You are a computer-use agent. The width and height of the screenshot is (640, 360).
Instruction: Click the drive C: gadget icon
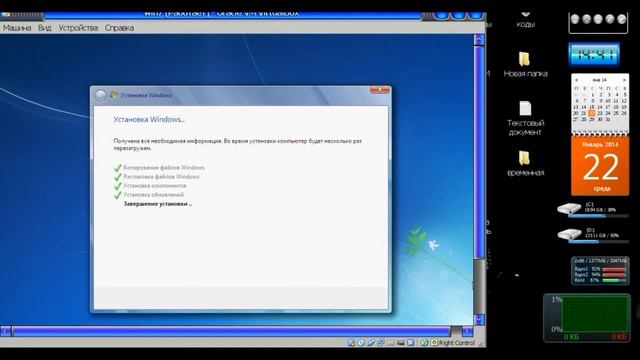569,209
